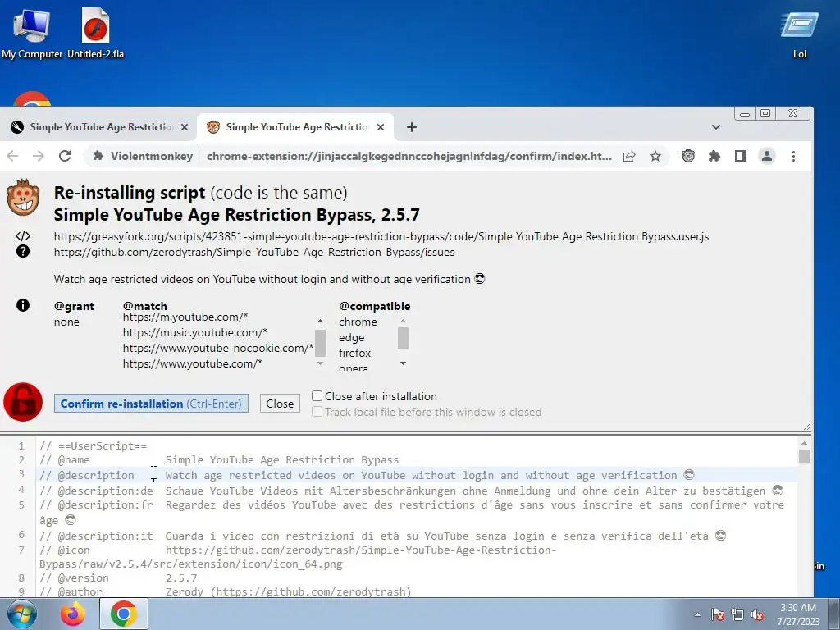Click line 4 @description:de text
Image resolution: width=840 pixels, height=630 pixels.
click(412, 491)
